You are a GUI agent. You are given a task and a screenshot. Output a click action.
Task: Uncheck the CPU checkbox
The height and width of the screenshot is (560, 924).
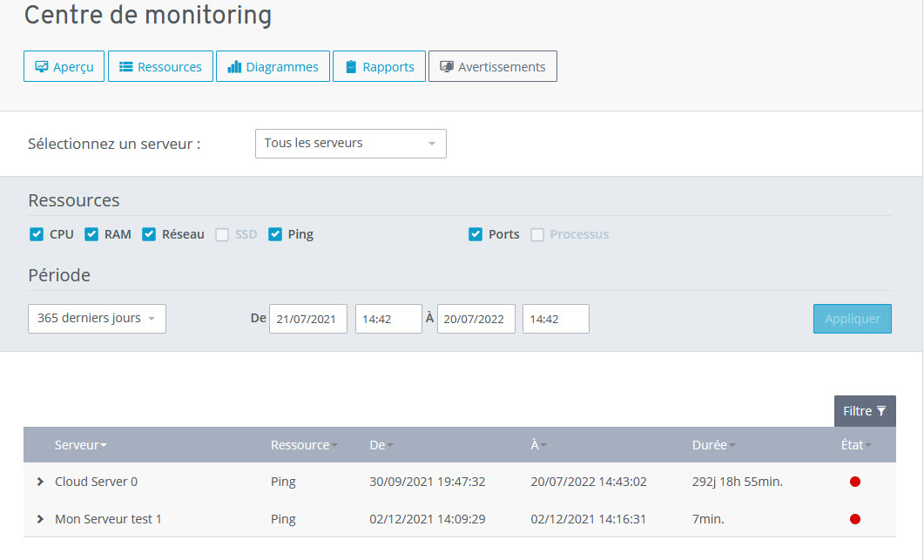37,234
